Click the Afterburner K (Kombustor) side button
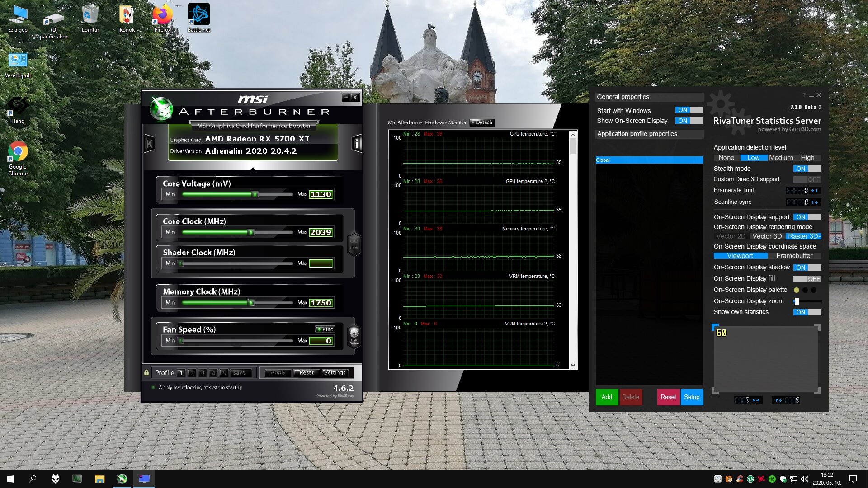Image resolution: width=868 pixels, height=488 pixels. [149, 144]
